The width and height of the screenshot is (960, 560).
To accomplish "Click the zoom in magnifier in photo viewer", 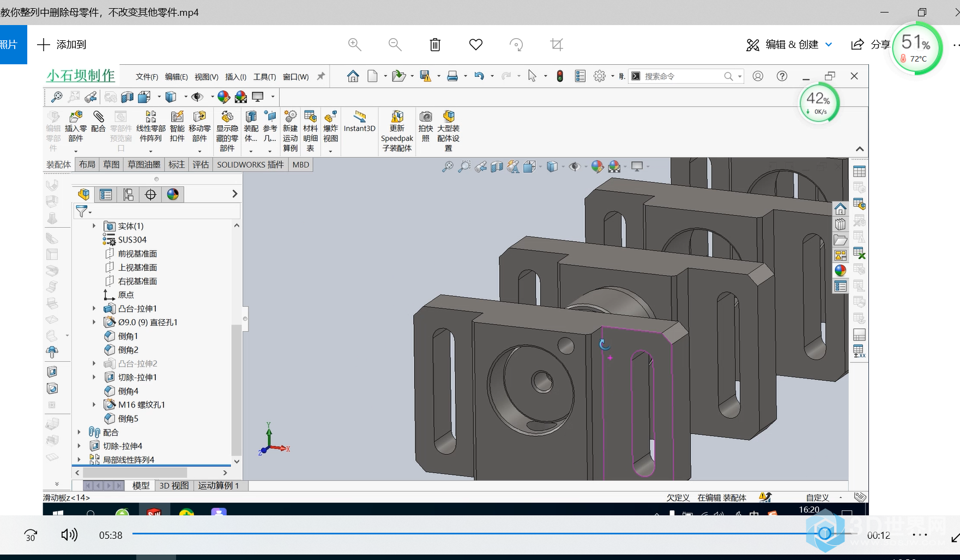I will [355, 45].
